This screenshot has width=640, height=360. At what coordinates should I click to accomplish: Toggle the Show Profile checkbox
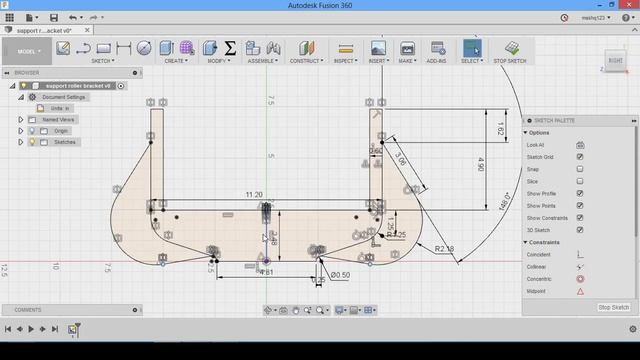coord(580,193)
